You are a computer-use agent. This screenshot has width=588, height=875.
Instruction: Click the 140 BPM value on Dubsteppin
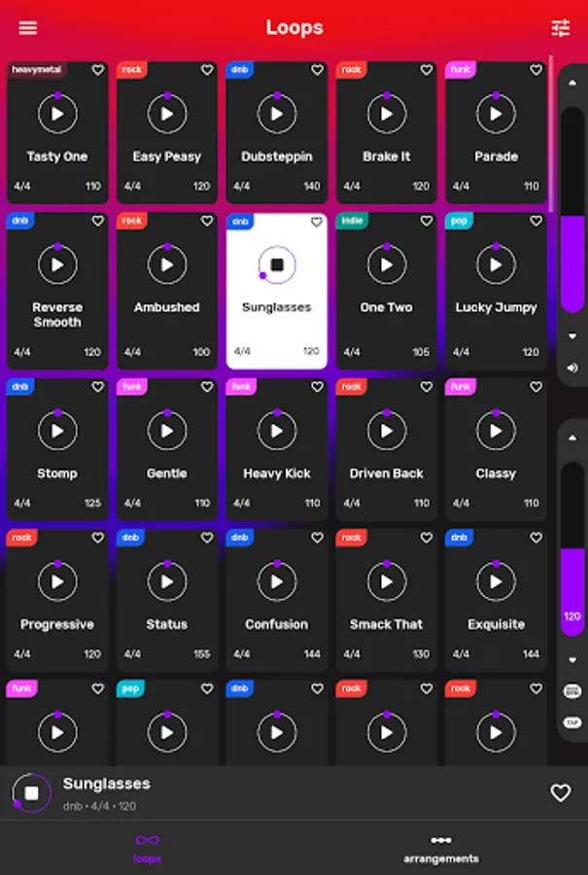312,186
